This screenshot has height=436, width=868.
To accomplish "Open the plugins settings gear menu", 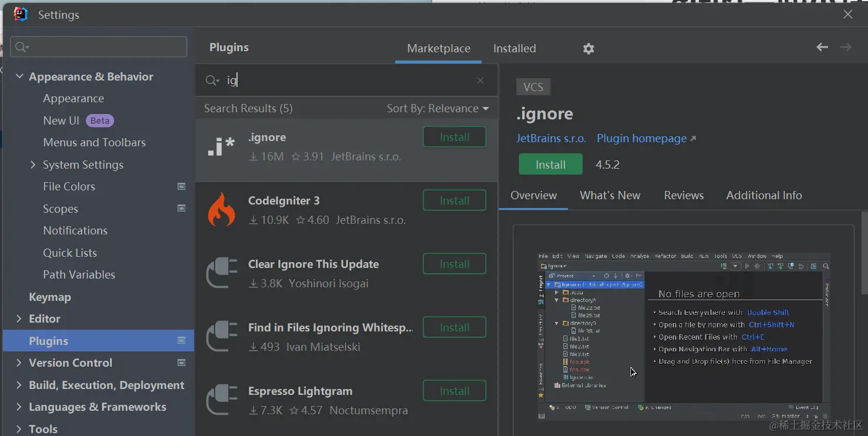I will tap(589, 49).
